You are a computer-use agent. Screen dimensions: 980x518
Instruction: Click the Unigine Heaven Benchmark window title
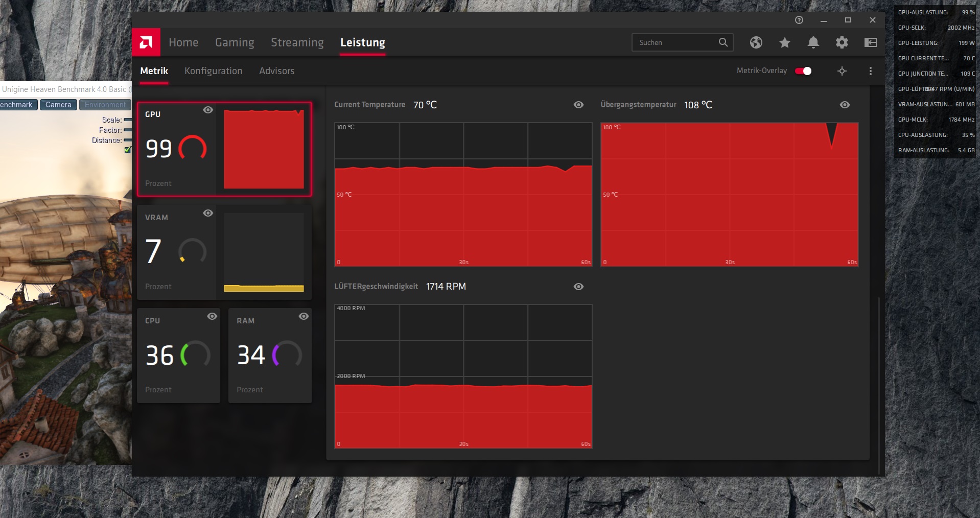point(65,89)
